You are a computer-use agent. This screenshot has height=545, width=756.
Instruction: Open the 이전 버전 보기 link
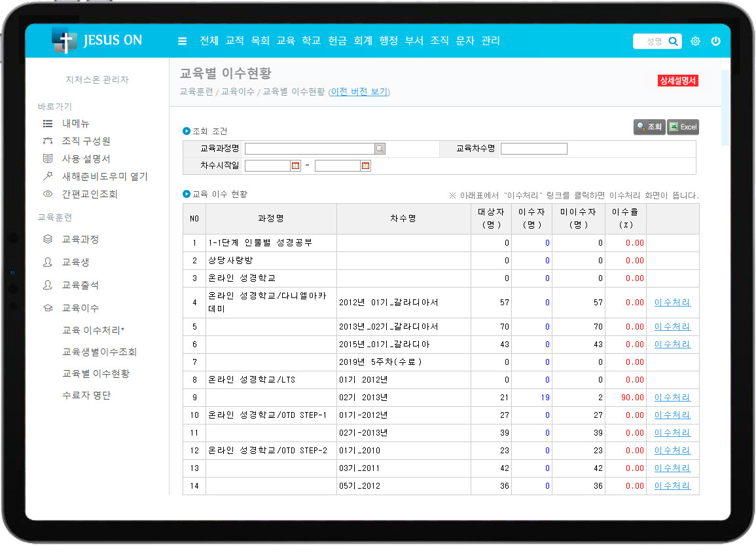point(359,92)
